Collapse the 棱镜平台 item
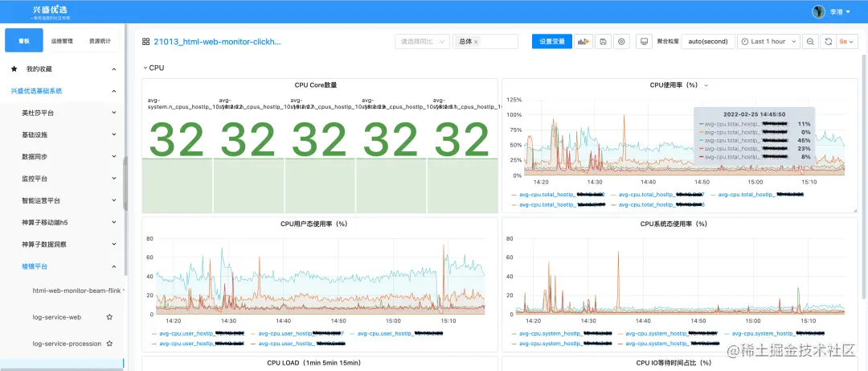The image size is (868, 371). (x=114, y=266)
